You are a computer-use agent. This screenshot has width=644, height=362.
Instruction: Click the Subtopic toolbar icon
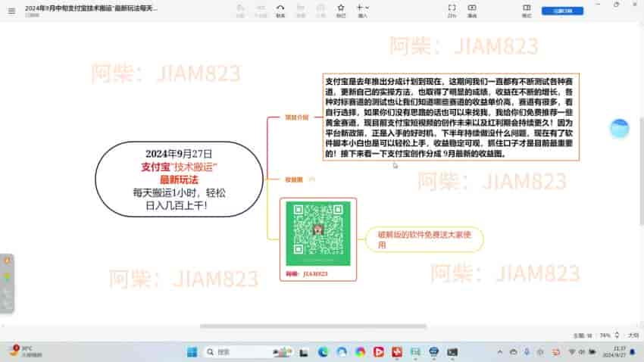261,11
